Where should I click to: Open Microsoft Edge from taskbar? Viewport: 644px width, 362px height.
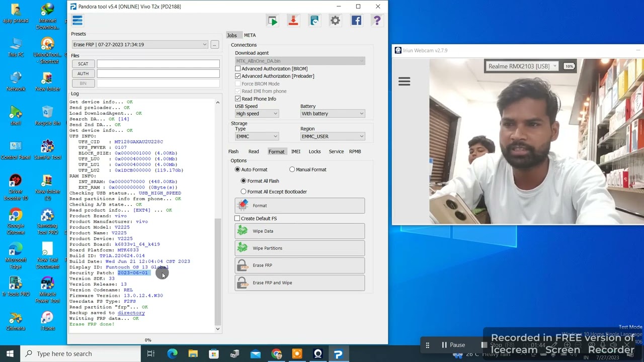click(x=172, y=353)
